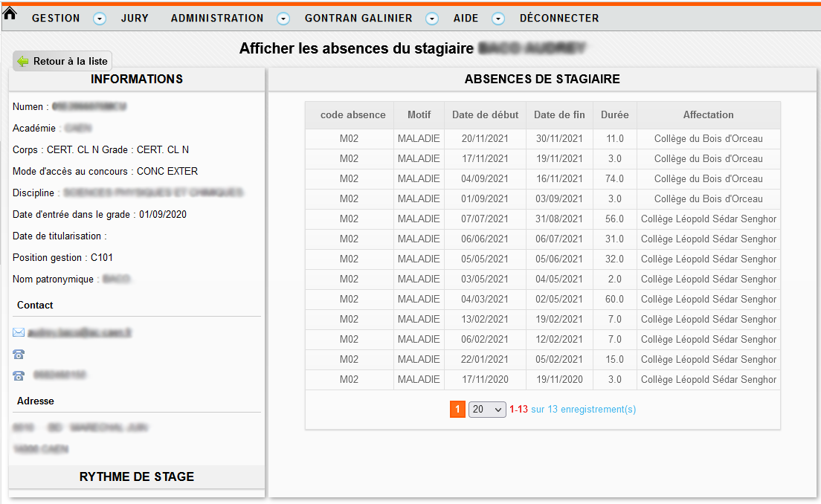
Task: Select DÉCONNECTER in the top menu
Action: coord(559,19)
